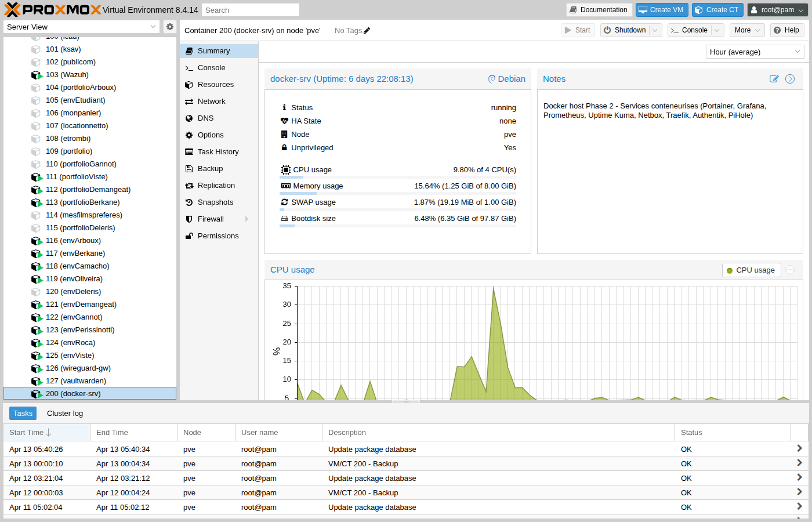Expand the Firewall submenu arrow
Screen dimensions: 812x522
[247, 219]
